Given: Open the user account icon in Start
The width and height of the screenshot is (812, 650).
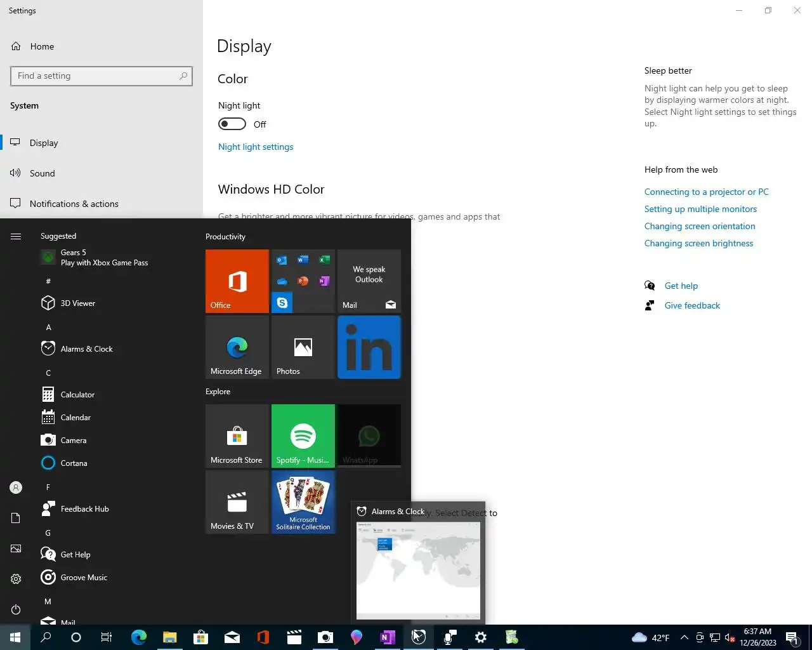Looking at the screenshot, I should coord(16,487).
